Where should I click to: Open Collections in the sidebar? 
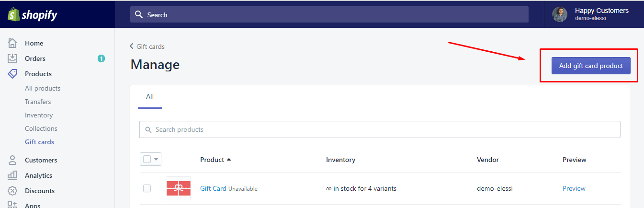(x=41, y=128)
